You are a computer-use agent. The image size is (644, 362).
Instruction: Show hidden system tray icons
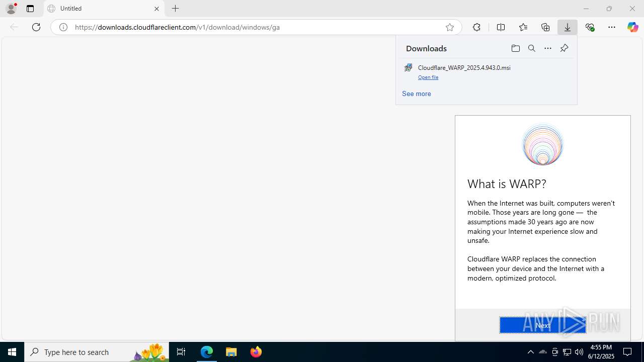[x=531, y=352]
